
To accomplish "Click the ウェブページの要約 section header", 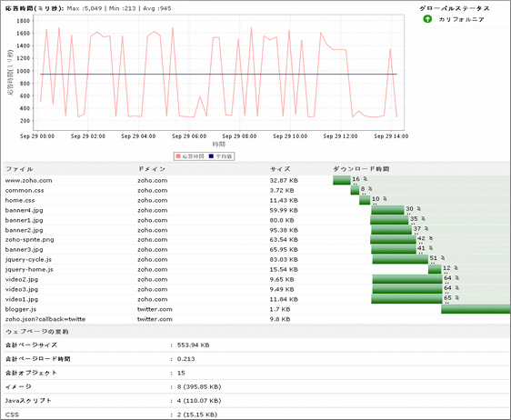I will 37,332.
